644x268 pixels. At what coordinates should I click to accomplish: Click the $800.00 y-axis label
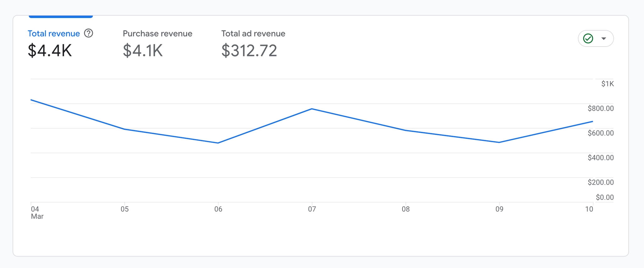click(x=601, y=109)
